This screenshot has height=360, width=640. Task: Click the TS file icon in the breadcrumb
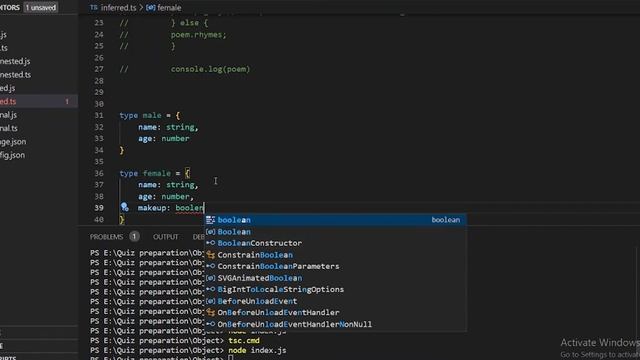point(94,7)
